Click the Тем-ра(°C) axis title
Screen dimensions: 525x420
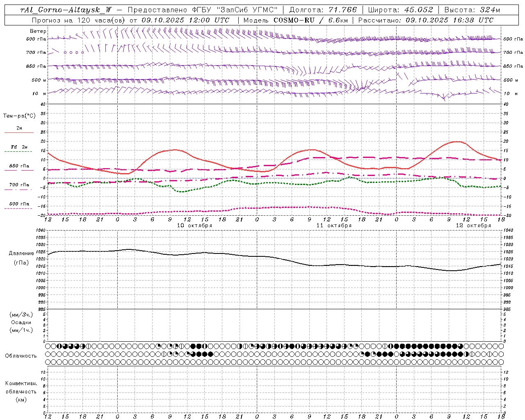tap(19, 116)
